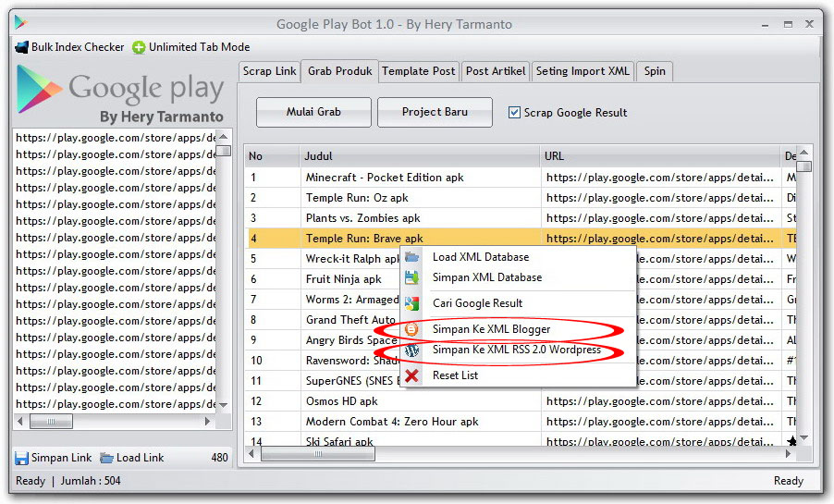Image resolution: width=834 pixels, height=504 pixels.
Task: Click the Load Link button label
Action: coord(140,458)
